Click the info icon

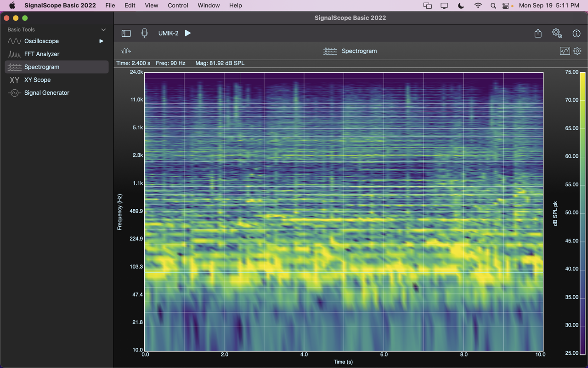[577, 33]
